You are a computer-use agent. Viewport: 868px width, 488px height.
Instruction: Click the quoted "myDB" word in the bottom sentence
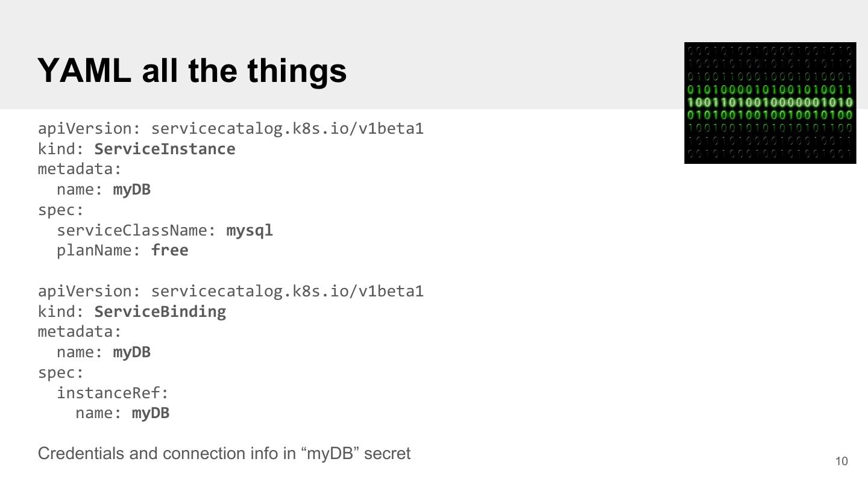point(329,454)
